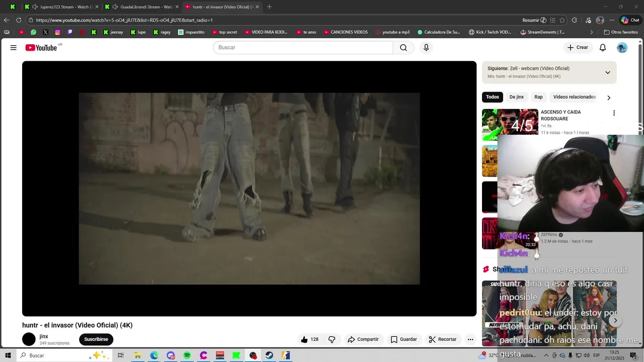The image size is (644, 362).
Task: Open browser profile avatar in toolbar
Action: point(600,20)
